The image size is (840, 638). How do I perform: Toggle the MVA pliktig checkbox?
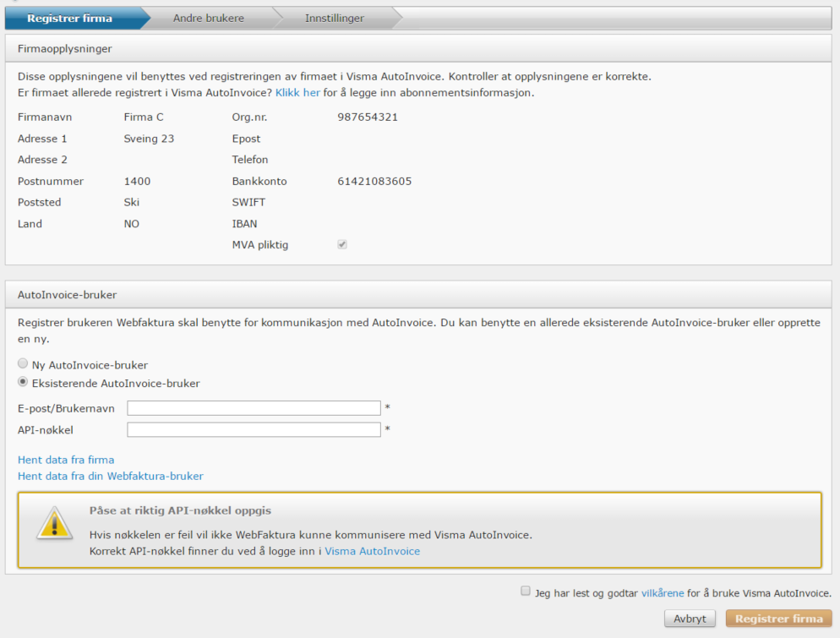click(342, 245)
